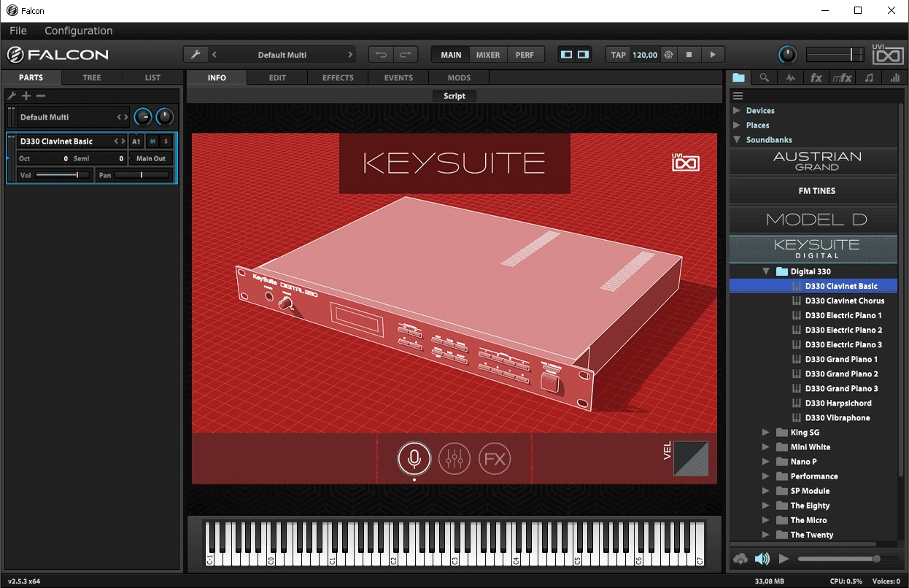Click the transport stop button

689,55
